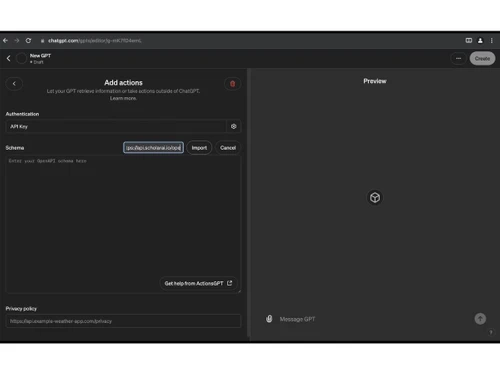Click the chatgpt.com address bar URL
This screenshot has width=500, height=375.
[x=95, y=41]
